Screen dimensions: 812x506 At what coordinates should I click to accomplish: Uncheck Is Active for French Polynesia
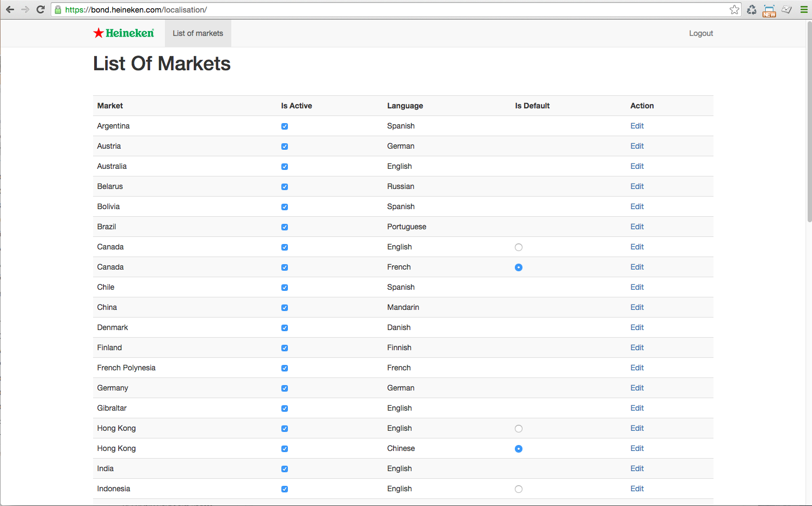(285, 368)
